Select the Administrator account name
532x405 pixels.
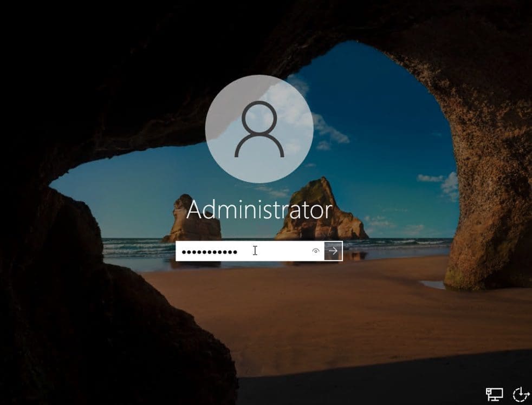point(259,210)
